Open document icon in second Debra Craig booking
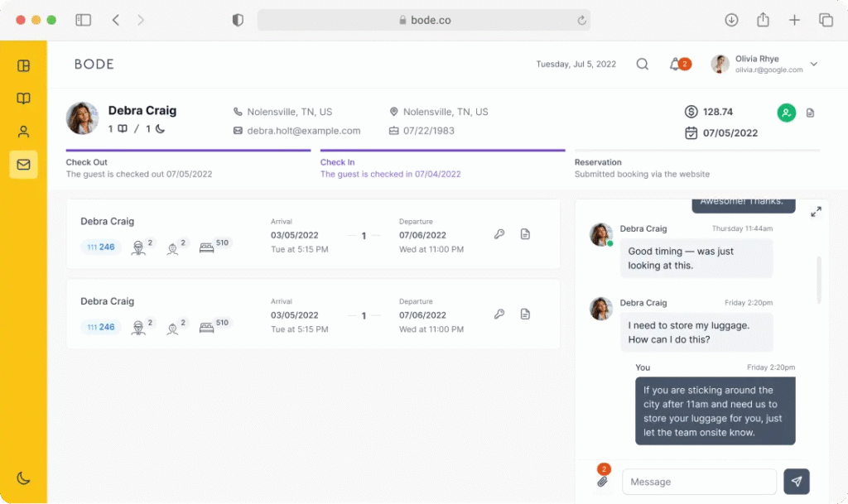Image resolution: width=848 pixels, height=504 pixels. [525, 314]
